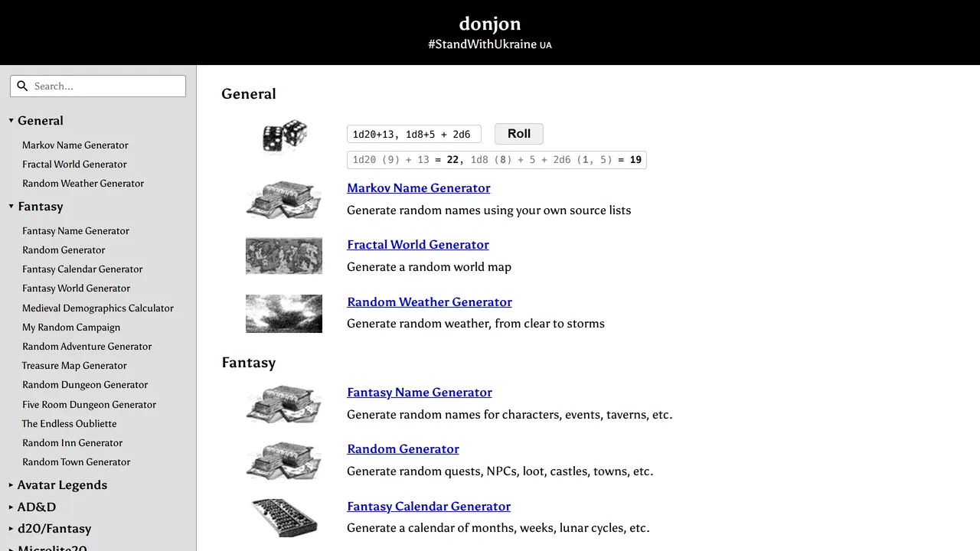Image resolution: width=980 pixels, height=551 pixels.
Task: Open the Random Weather Generator storm thumbnail
Action: tap(284, 314)
